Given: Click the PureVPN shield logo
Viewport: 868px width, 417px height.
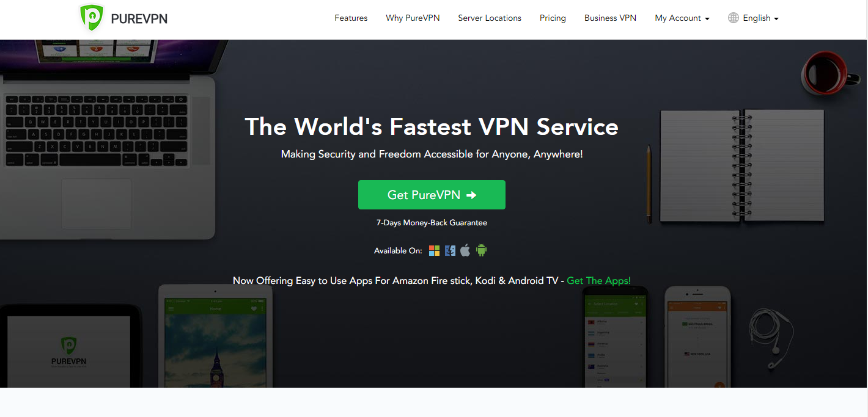Looking at the screenshot, I should pyautogui.click(x=92, y=18).
